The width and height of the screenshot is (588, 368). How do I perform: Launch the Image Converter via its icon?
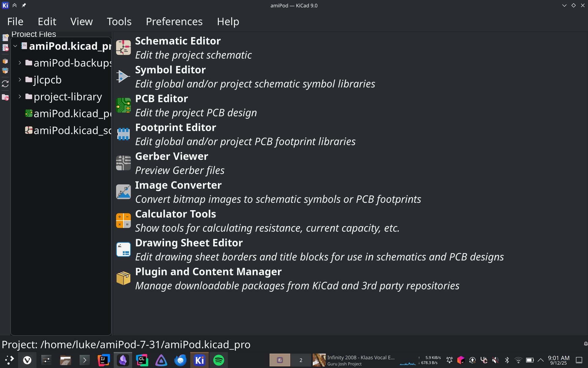pyautogui.click(x=123, y=192)
